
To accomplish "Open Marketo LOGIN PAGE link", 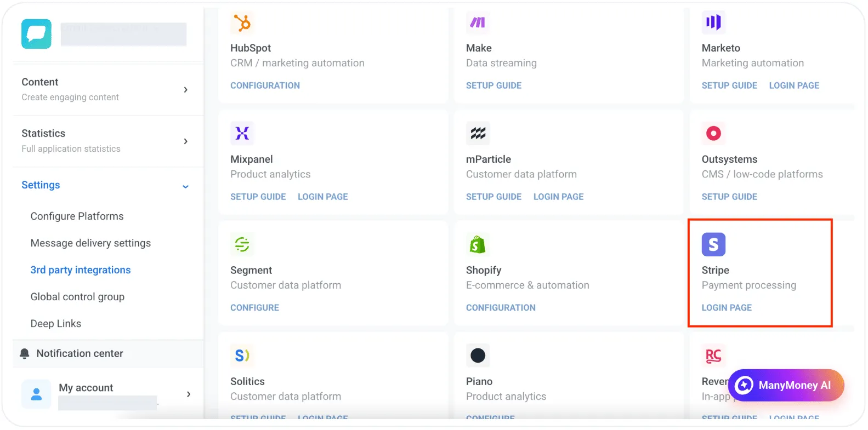I will click(794, 85).
